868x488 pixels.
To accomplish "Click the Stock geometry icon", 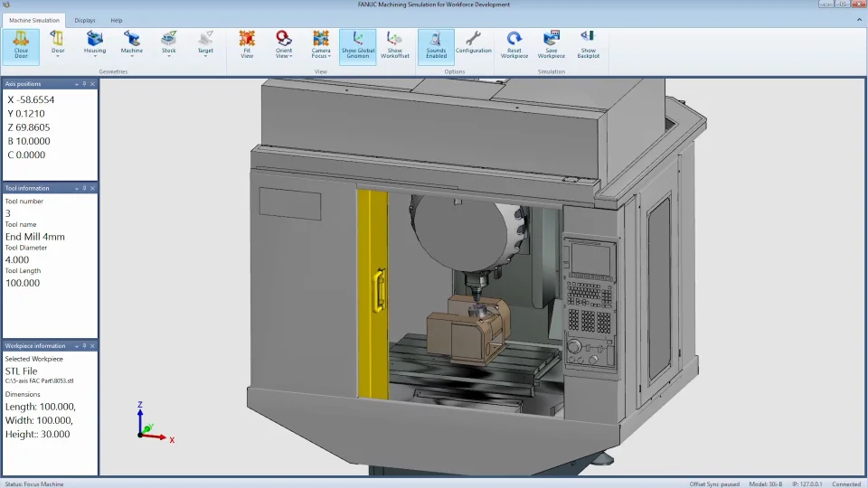I will (169, 43).
